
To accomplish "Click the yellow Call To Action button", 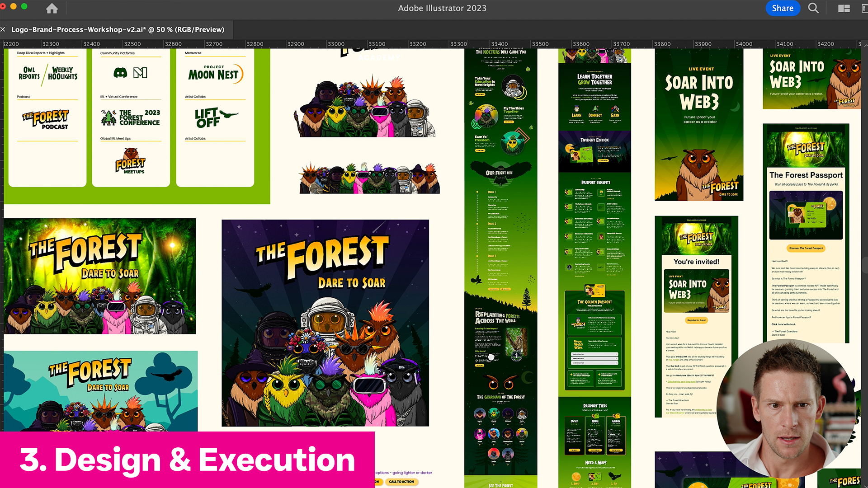I will 401,482.
